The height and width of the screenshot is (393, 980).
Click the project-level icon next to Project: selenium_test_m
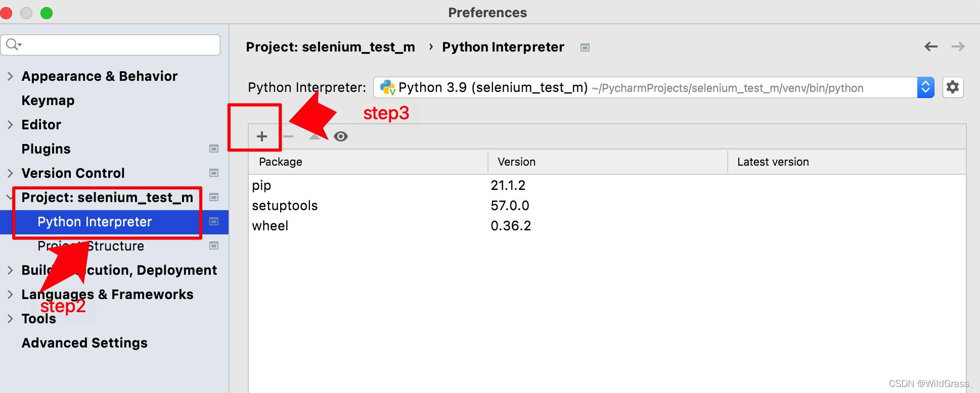pos(214,197)
